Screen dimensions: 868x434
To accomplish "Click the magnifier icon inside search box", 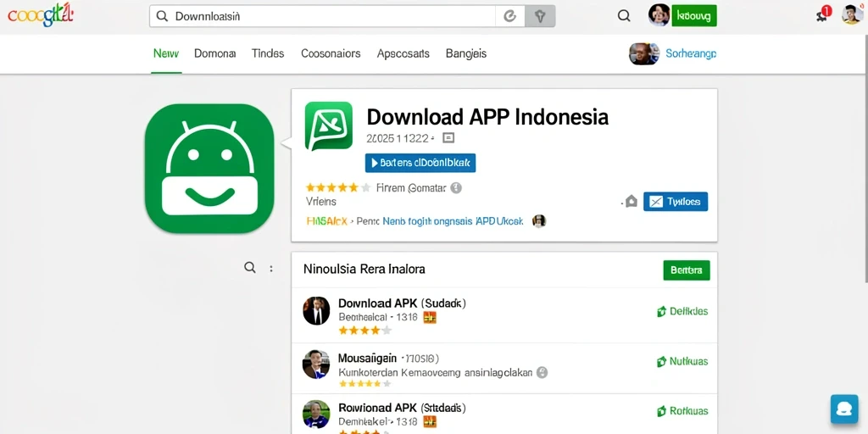I will (x=162, y=16).
